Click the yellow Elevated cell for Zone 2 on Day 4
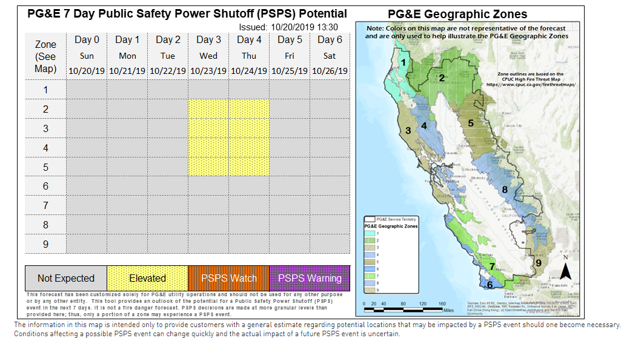The height and width of the screenshot is (338, 644). [249, 109]
